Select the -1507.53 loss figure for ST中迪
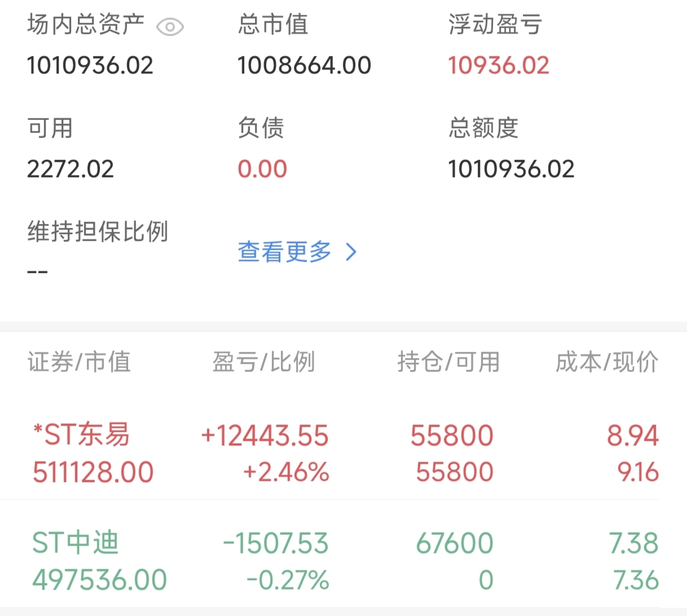The image size is (687, 616). click(x=276, y=543)
